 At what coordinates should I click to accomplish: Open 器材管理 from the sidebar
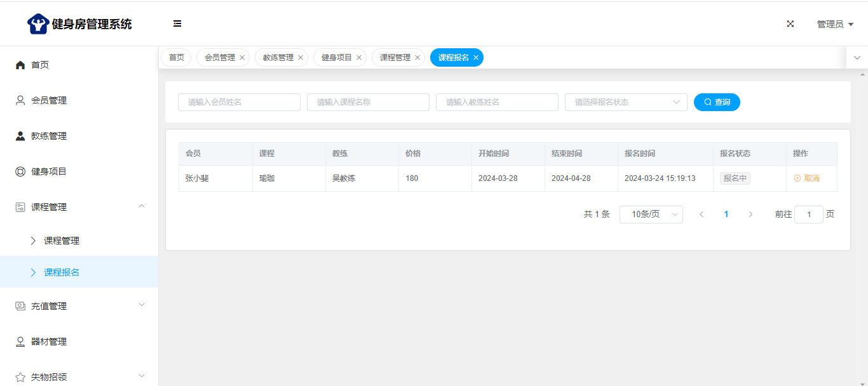(x=49, y=342)
